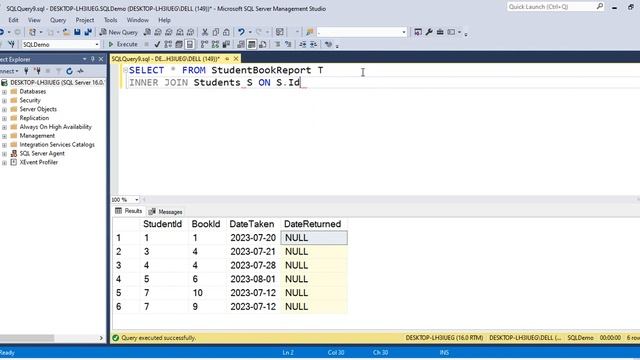Click Increase Indent icon in toolbar
Image resolution: width=640 pixels, height=360 pixels.
(x=313, y=44)
